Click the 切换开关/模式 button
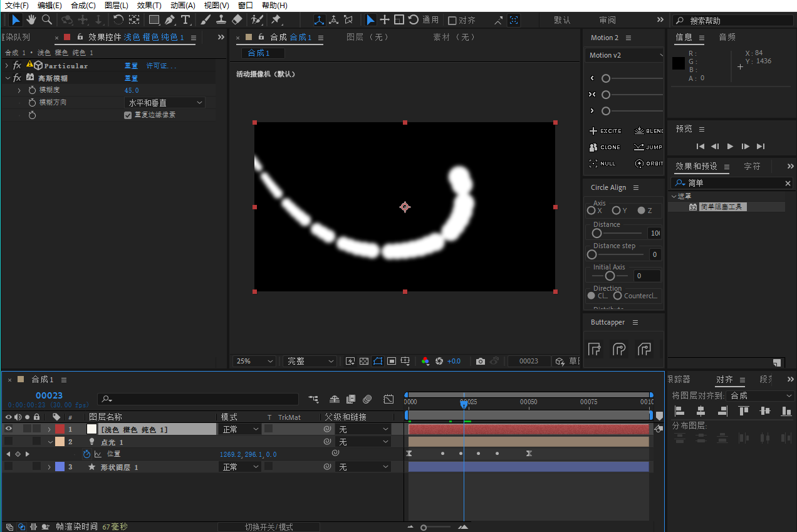The width and height of the screenshot is (797, 532). (269, 527)
